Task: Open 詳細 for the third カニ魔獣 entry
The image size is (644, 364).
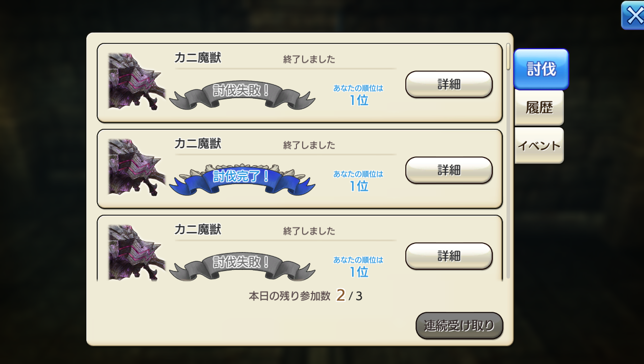Action: (449, 256)
